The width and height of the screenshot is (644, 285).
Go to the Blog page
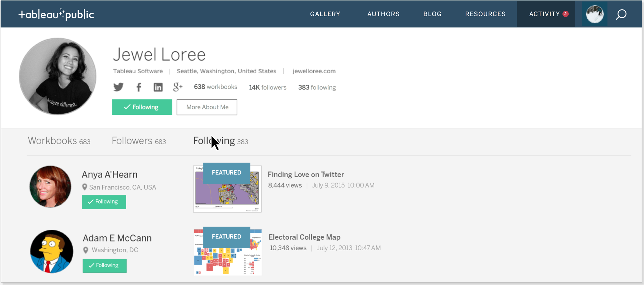(x=432, y=14)
